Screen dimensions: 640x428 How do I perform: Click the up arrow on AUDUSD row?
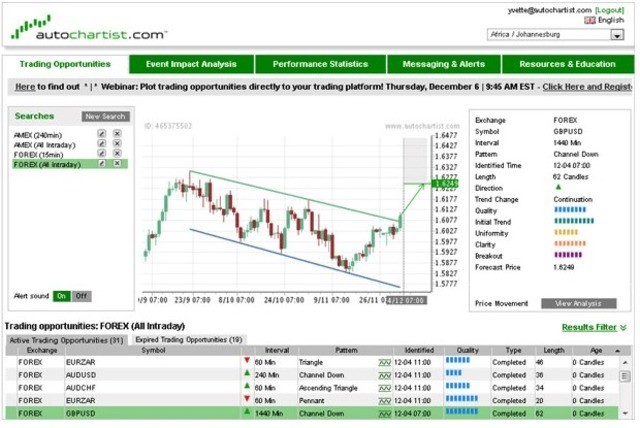(247, 373)
